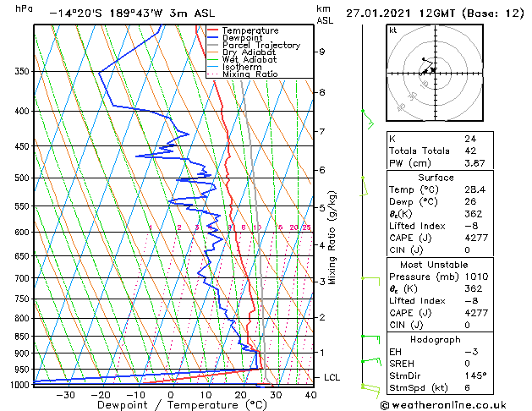Click the 500 hPa pressure level label

coord(22,178)
